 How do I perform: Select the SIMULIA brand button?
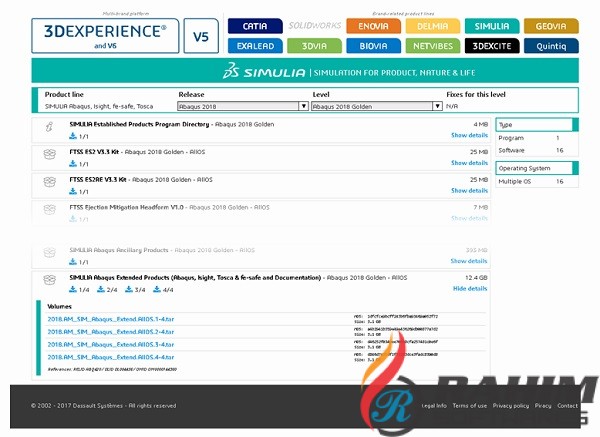492,26
